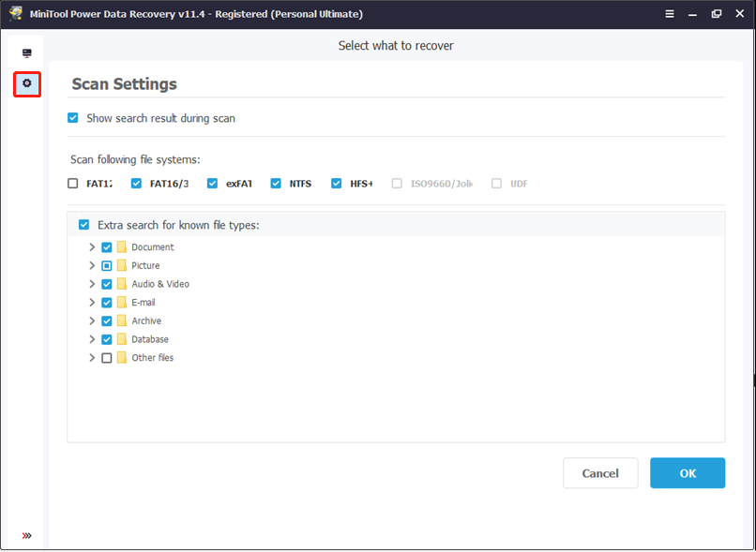Screen dimensions: 756x552
Task: Uncheck the exFAT file system checkbox
Action: click(x=213, y=184)
